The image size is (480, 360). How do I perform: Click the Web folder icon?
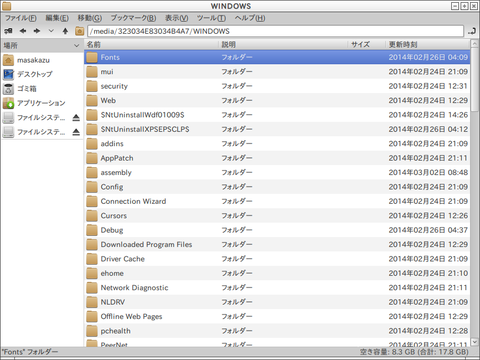[92, 100]
